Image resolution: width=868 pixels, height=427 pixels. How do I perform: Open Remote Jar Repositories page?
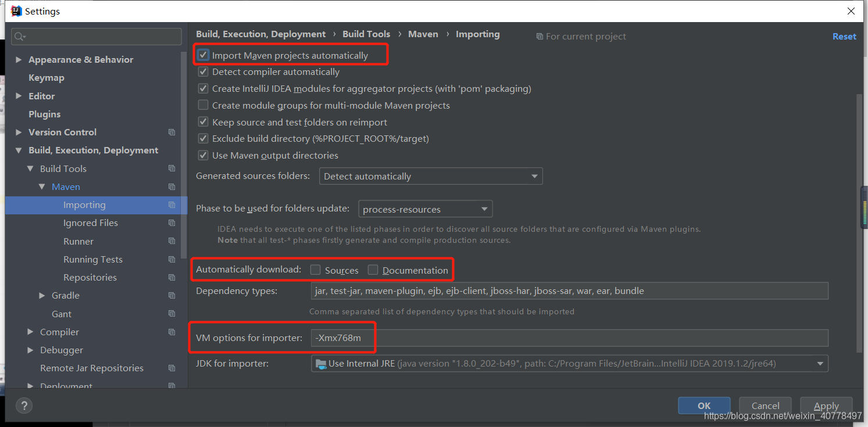click(92, 368)
